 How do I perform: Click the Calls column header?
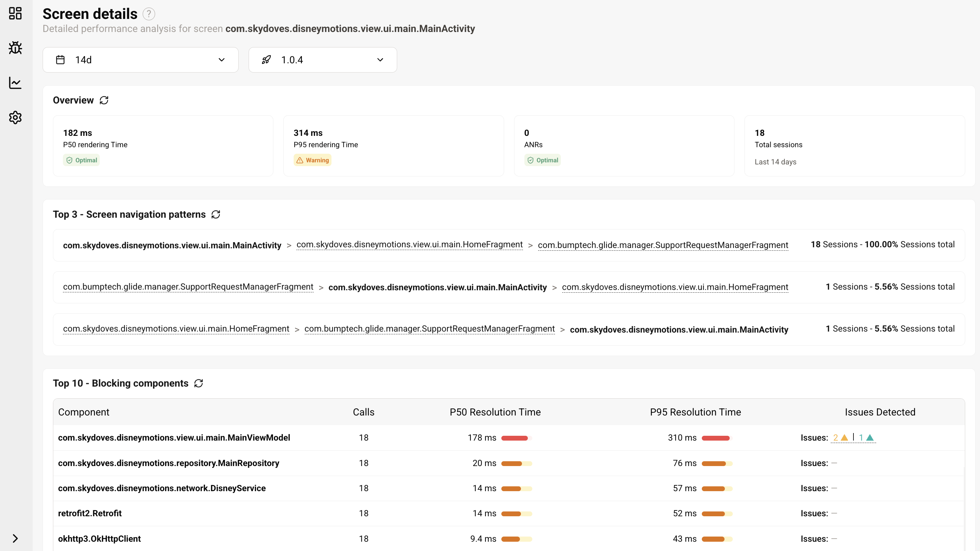tap(363, 412)
